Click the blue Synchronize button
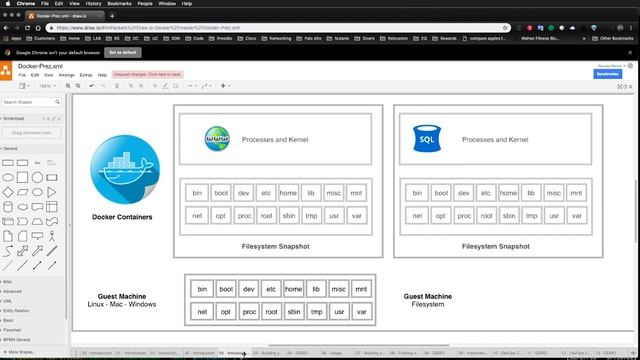This screenshot has width=640, height=360. 607,74
